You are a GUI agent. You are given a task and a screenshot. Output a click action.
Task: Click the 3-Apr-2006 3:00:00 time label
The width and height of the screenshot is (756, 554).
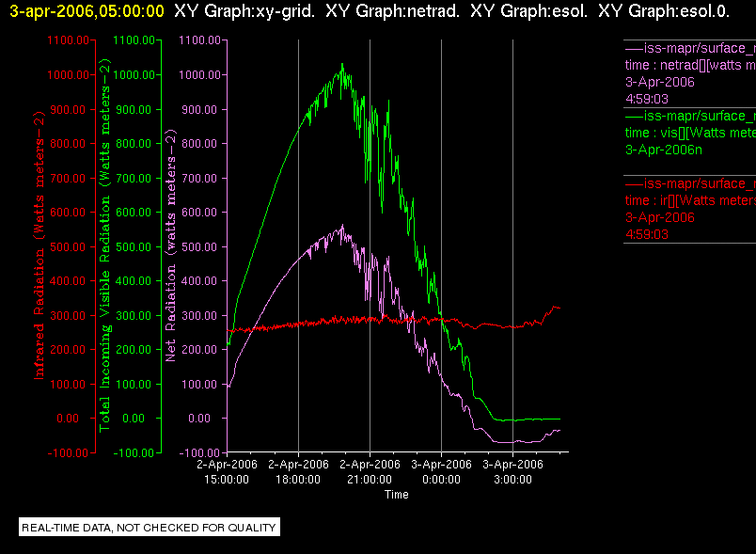point(512,471)
